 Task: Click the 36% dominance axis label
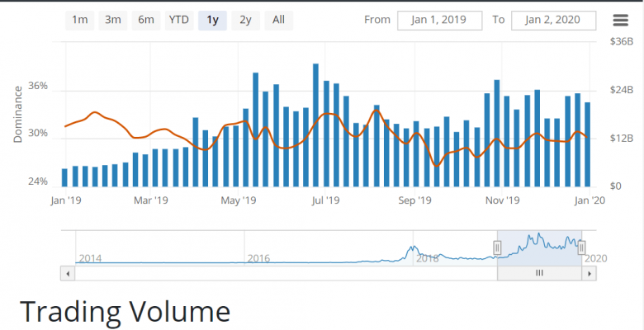coord(38,86)
